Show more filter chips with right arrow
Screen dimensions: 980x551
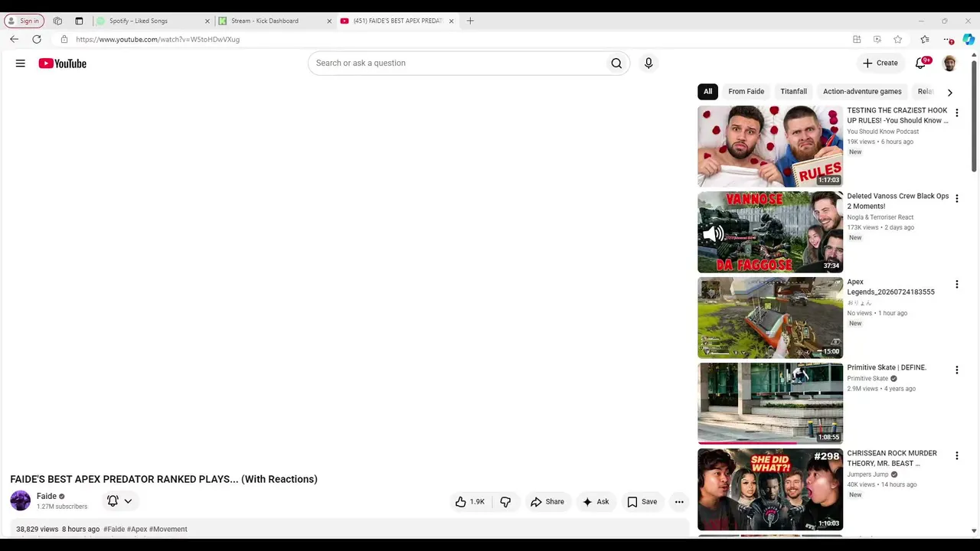tap(949, 93)
